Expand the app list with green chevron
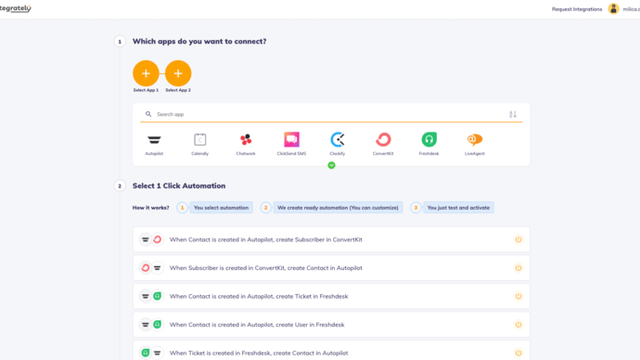The image size is (640, 360). (331, 165)
